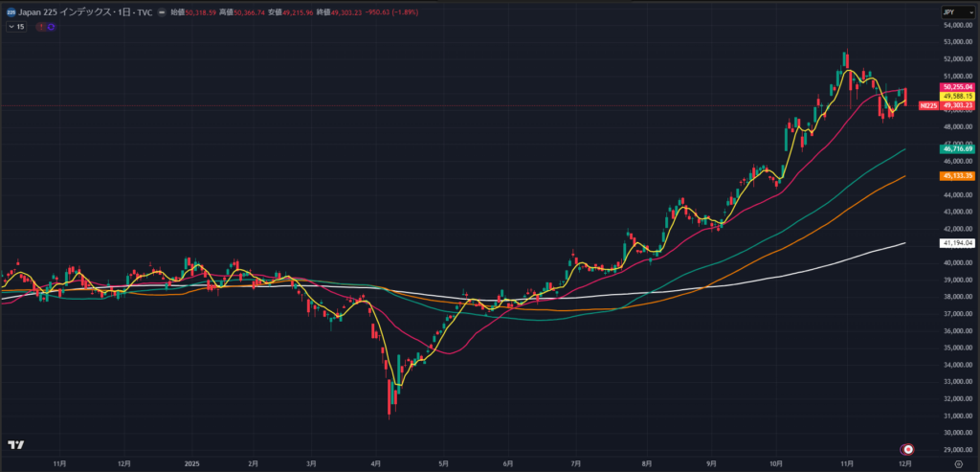The width and height of the screenshot is (980, 472).
Task: Click the purple circle indicator icon
Action: pyautogui.click(x=50, y=27)
